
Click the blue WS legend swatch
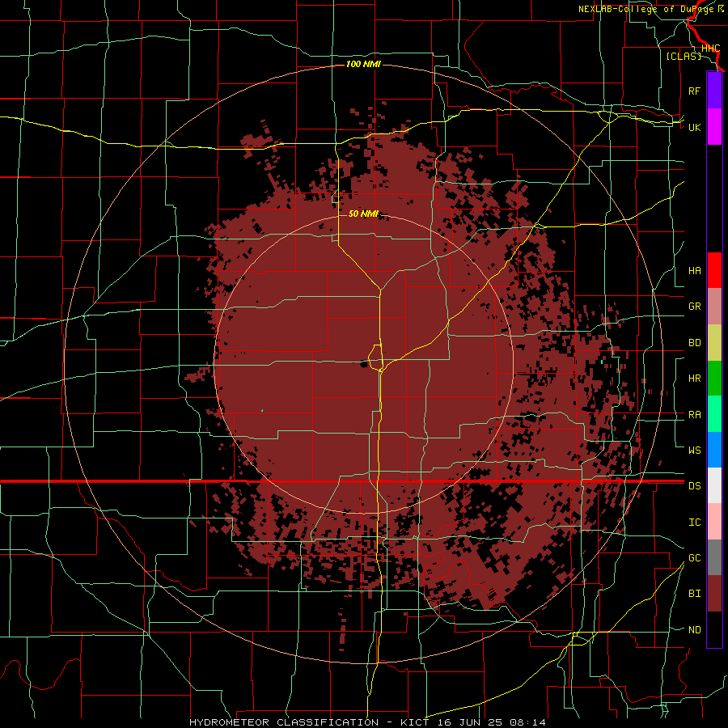[x=714, y=450]
